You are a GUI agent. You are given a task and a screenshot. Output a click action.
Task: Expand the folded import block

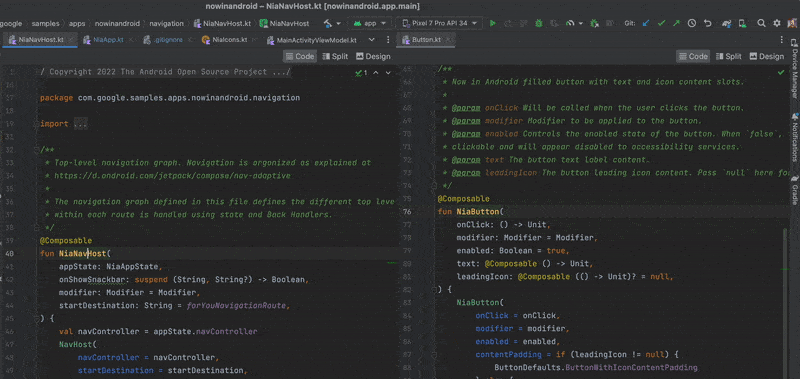tap(81, 124)
